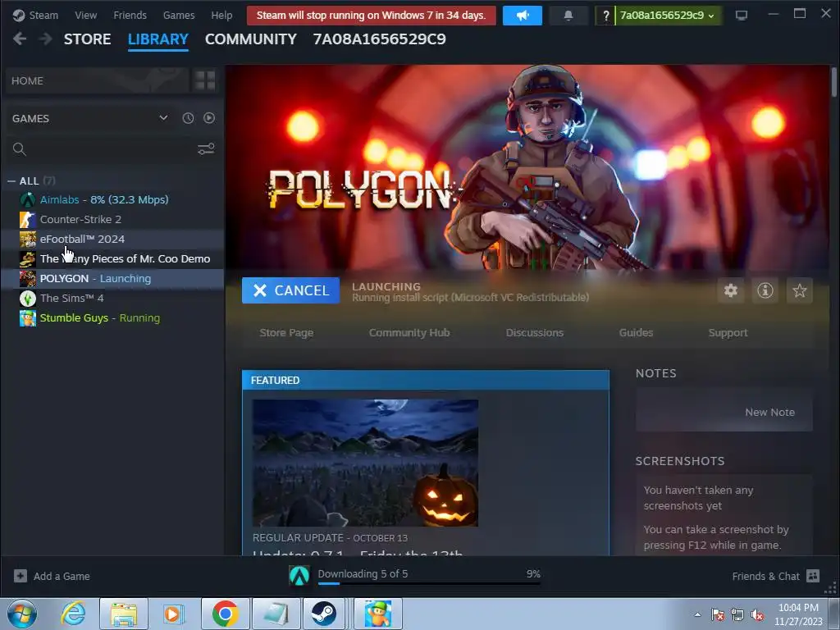Image resolution: width=840 pixels, height=630 pixels.
Task: Open account 7a08a1656529c9 dropdown
Action: coord(667,16)
